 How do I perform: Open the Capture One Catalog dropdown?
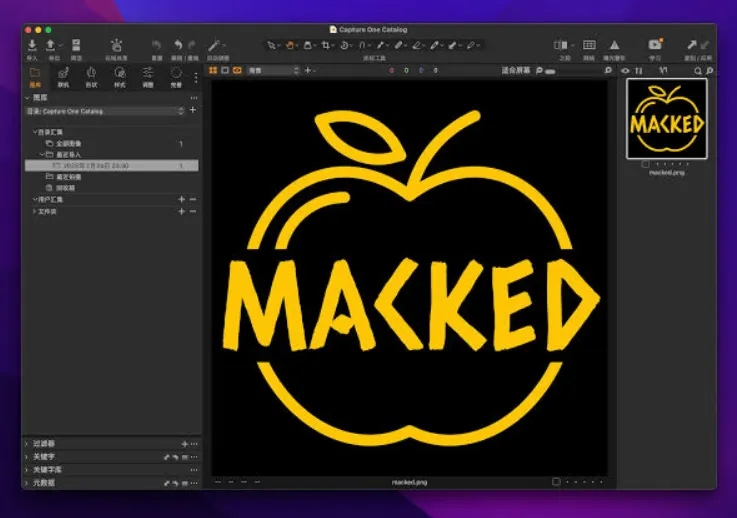[104, 111]
